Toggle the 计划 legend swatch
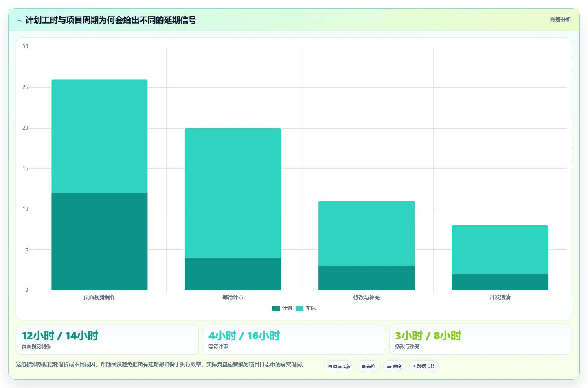Viewport: 588px width, 388px height. [276, 308]
